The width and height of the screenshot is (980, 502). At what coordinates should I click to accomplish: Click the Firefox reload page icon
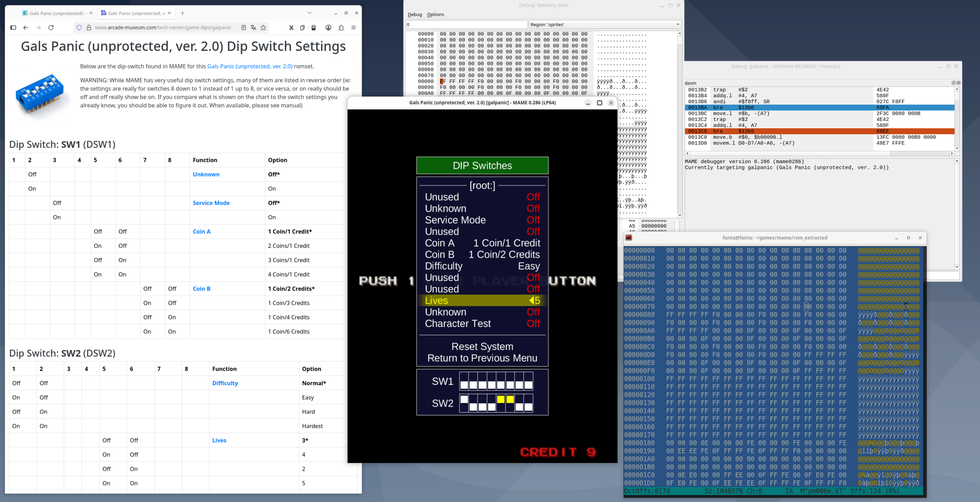coord(51,28)
